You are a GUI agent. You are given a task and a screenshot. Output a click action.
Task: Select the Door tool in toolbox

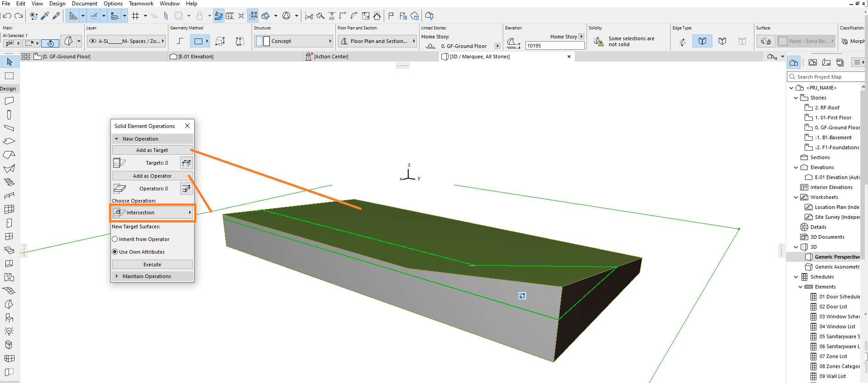point(9,223)
